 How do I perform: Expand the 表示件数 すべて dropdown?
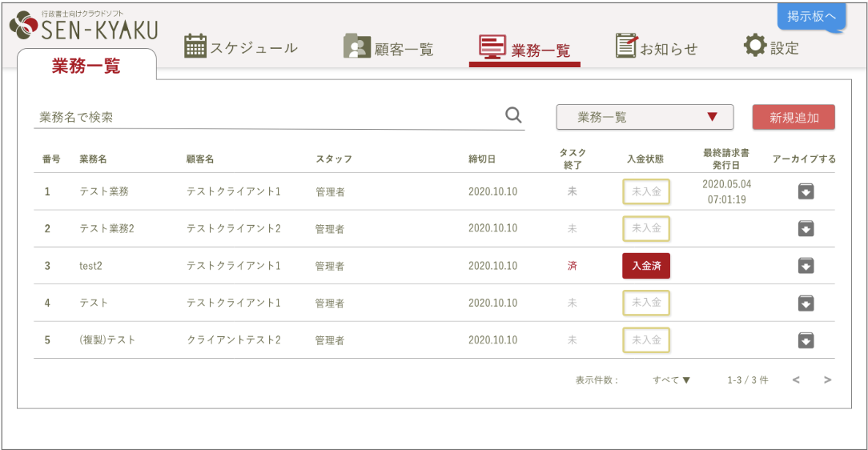(x=671, y=380)
